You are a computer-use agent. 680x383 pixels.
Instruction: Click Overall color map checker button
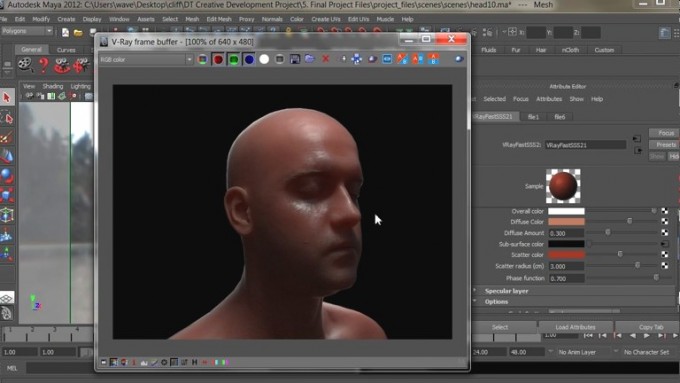[664, 211]
